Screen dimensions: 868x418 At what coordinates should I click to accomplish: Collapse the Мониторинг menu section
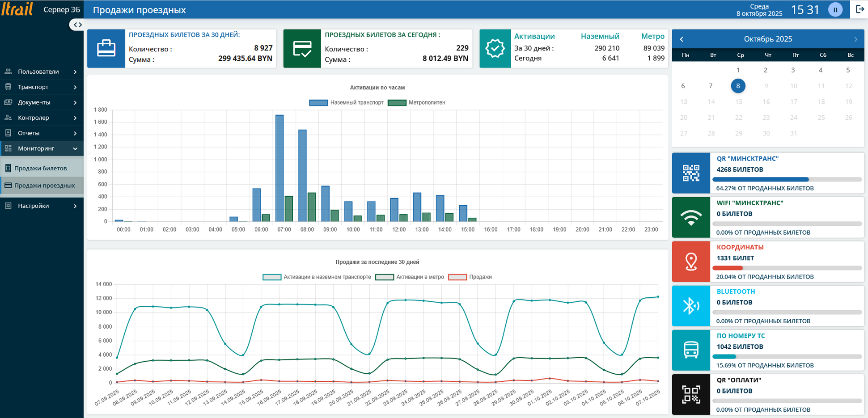tap(41, 148)
